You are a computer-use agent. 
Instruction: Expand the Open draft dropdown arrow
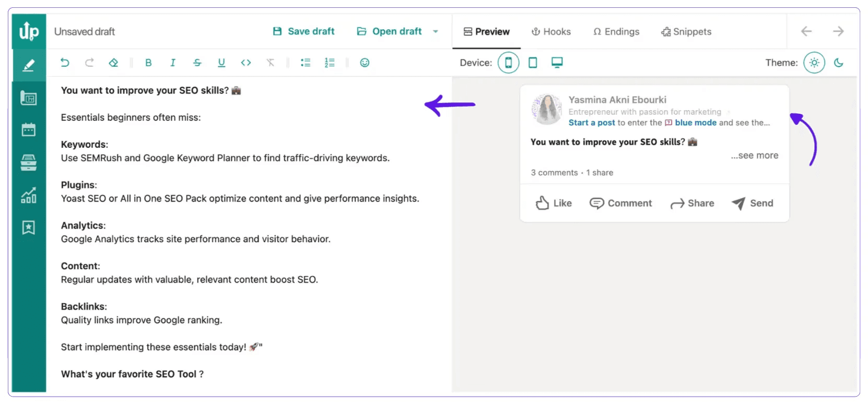[436, 31]
